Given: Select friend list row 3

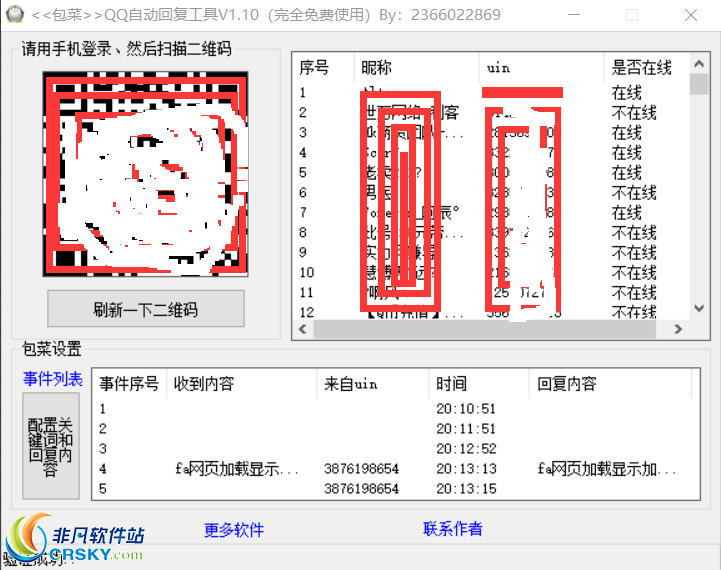Looking at the screenshot, I should click(x=491, y=132).
